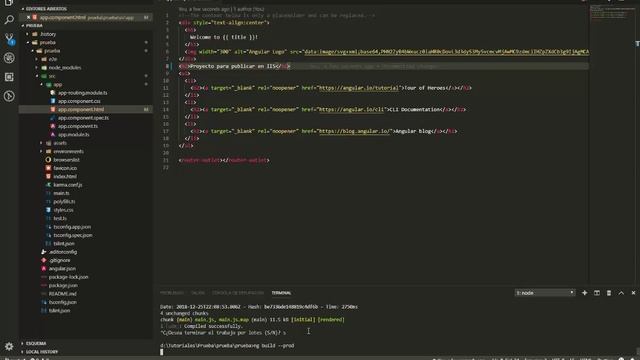Switch to the CONSOLA DE DEPURACIÓN tab
The width and height of the screenshot is (640, 360).
tap(238, 293)
